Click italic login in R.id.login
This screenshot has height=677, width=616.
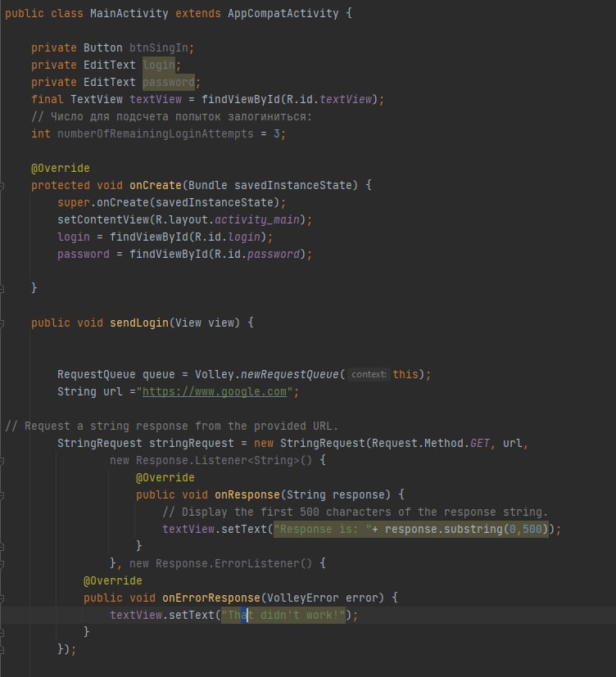(x=244, y=237)
